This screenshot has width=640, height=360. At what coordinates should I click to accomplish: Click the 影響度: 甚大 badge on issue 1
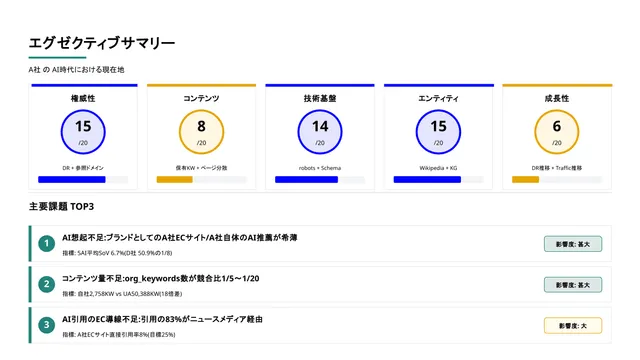coord(573,244)
